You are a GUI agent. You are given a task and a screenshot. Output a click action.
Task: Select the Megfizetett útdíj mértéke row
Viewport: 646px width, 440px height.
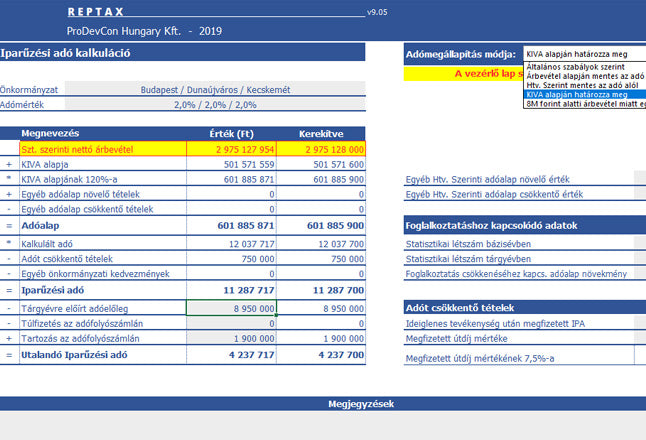point(520,339)
